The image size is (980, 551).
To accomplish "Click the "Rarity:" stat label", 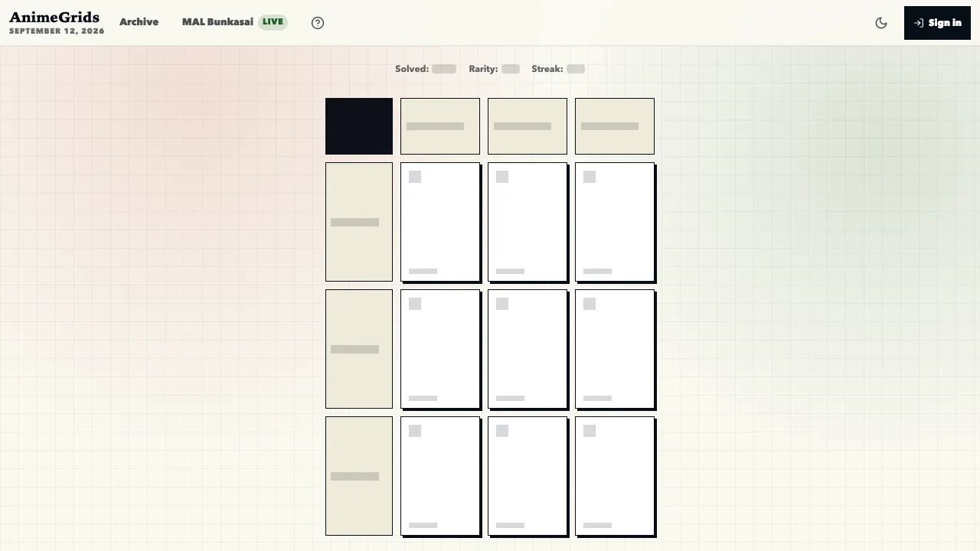I will [483, 69].
